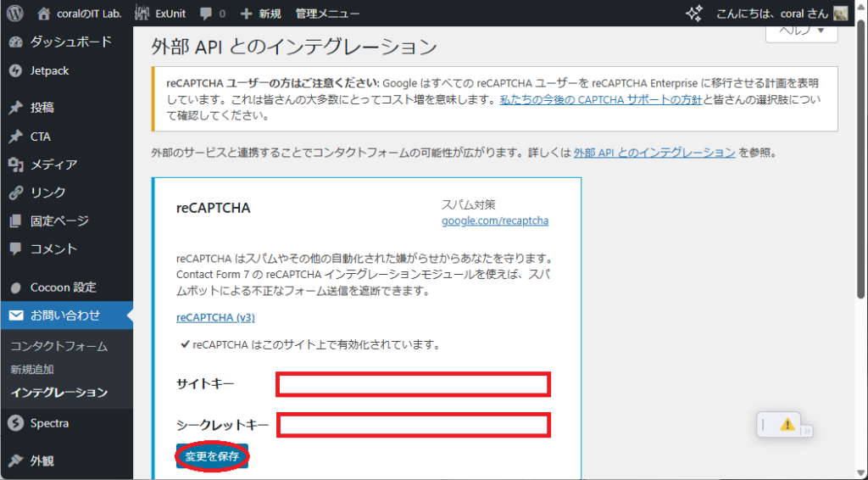This screenshot has width=868, height=480.
Task: Click the ダッシュボード gauge icon
Action: (x=15, y=42)
